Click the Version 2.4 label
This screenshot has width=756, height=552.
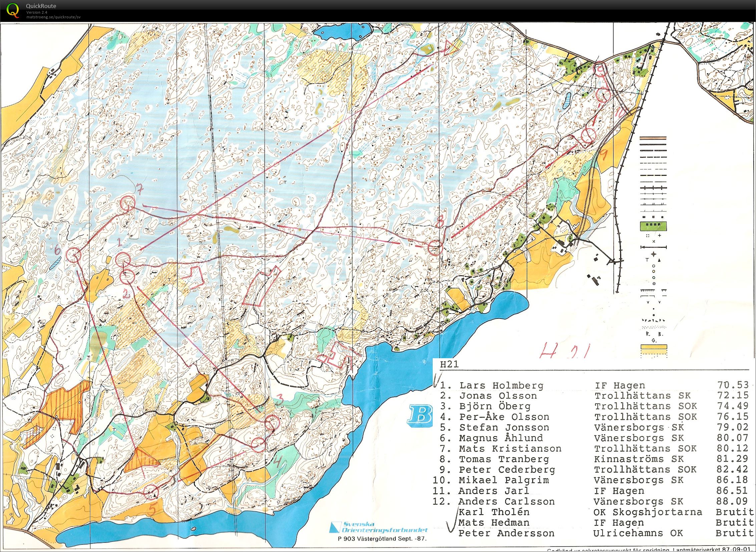(x=37, y=12)
